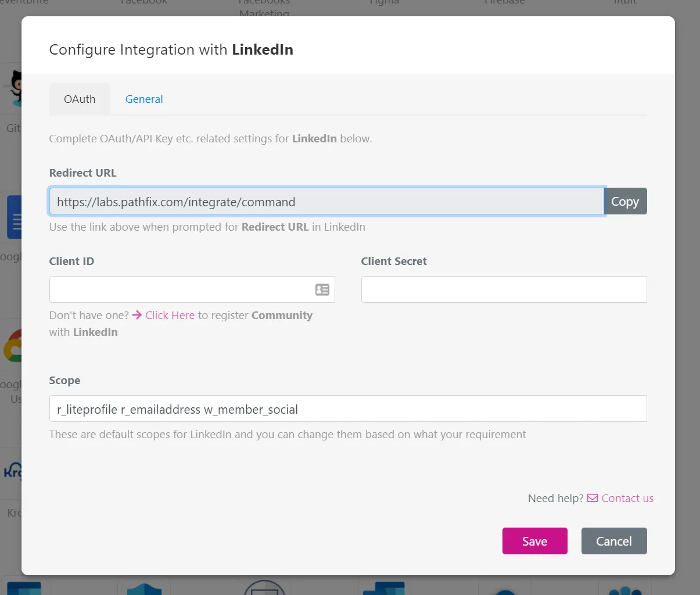Click the 'Client Secret' label
The image size is (700, 595).
pyautogui.click(x=394, y=261)
